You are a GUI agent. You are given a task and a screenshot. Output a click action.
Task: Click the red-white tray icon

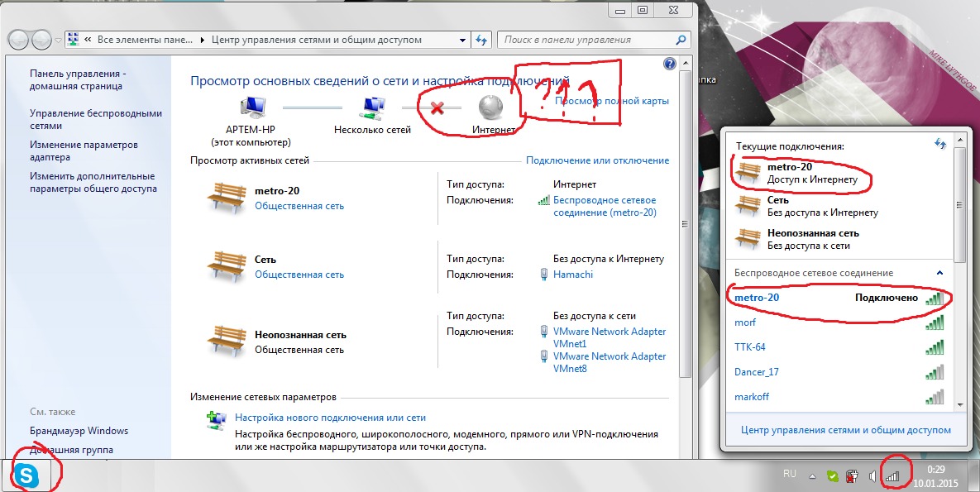tap(851, 476)
